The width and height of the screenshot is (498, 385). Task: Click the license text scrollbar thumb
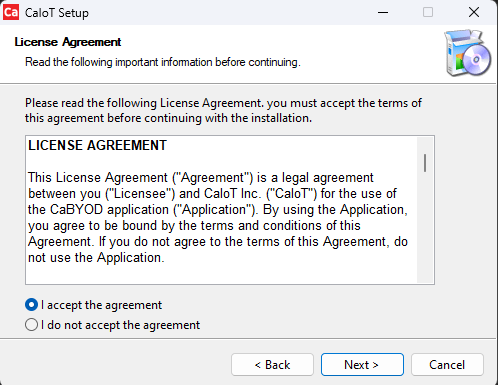[425, 163]
